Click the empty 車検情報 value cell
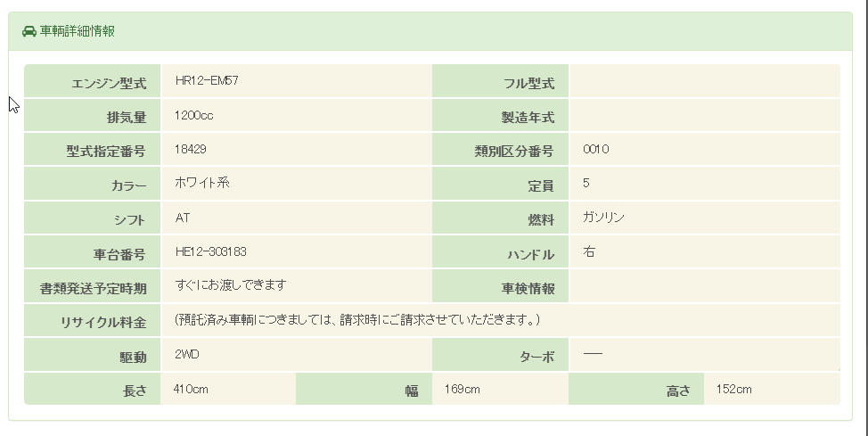The height and width of the screenshot is (436, 868). point(704,286)
